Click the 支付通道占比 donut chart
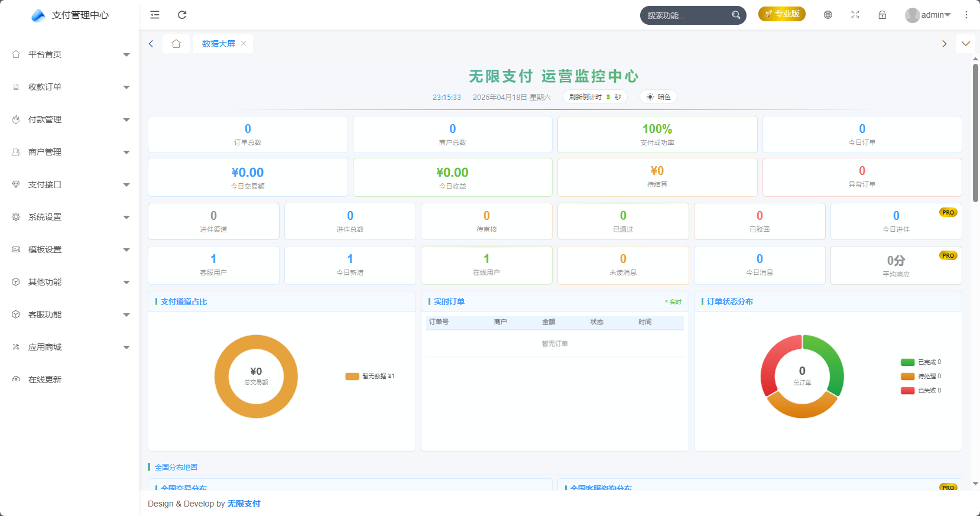 [256, 377]
